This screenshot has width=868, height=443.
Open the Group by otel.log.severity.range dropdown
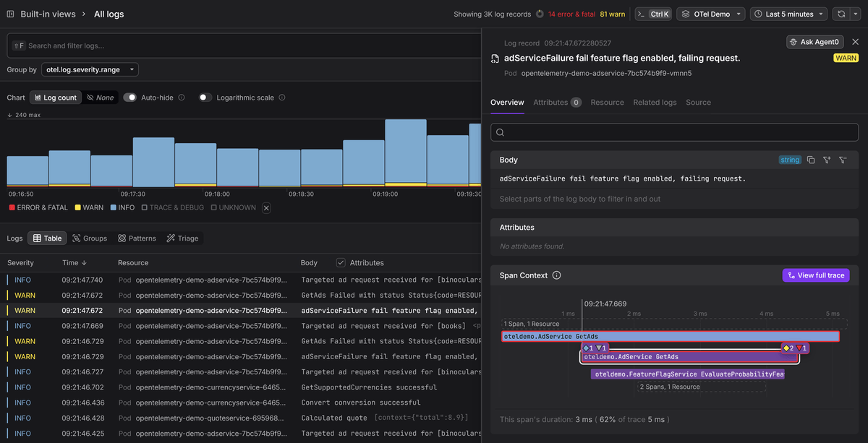click(x=90, y=70)
